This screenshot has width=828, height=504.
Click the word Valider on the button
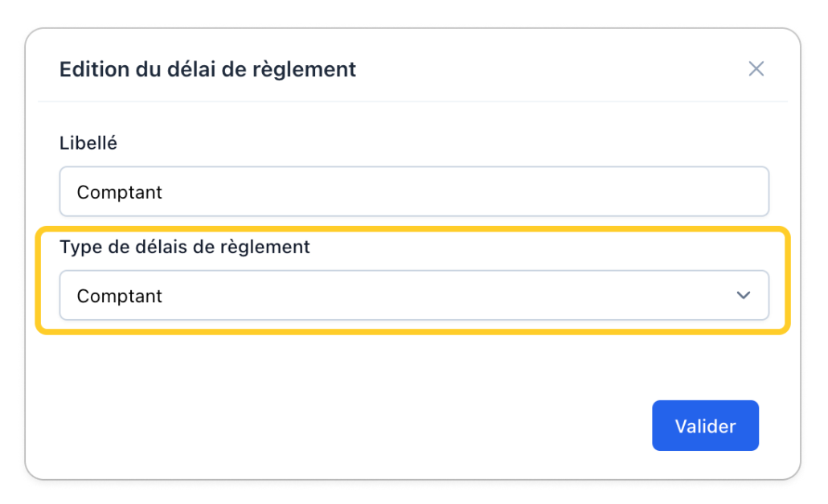pyautogui.click(x=705, y=426)
